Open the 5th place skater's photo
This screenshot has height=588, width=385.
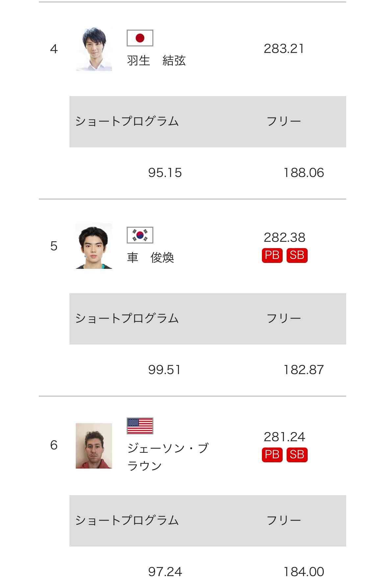(94, 246)
